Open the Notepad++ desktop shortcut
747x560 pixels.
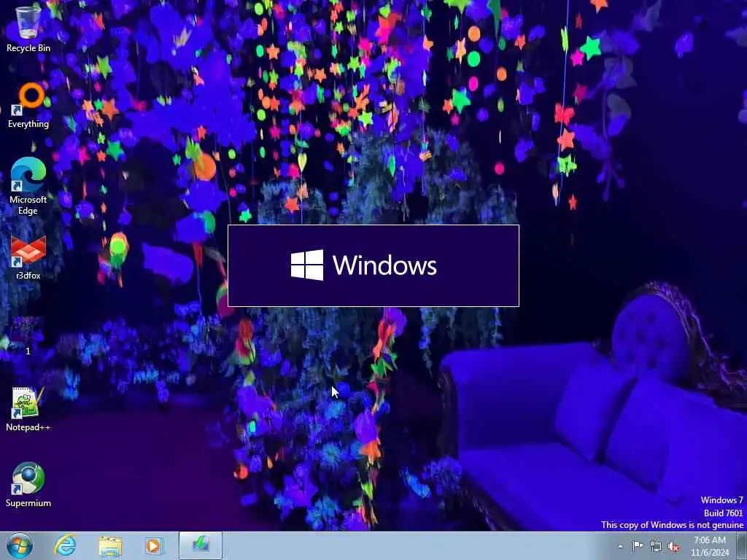[x=28, y=408]
